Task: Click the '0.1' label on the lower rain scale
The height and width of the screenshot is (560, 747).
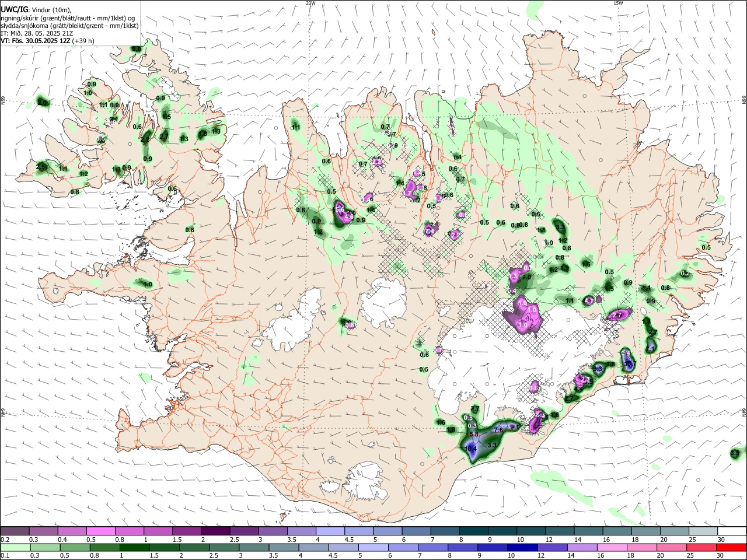Action: coord(4,556)
